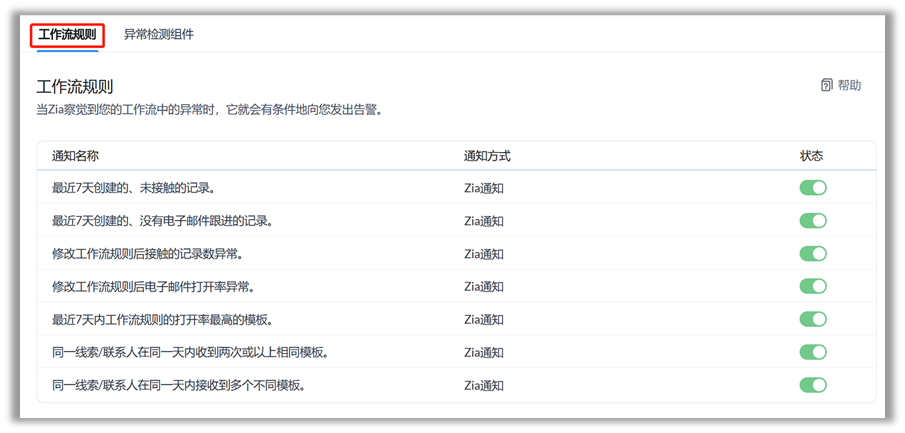Switch to the 工作流规则 tab
905x433 pixels.
(x=67, y=35)
